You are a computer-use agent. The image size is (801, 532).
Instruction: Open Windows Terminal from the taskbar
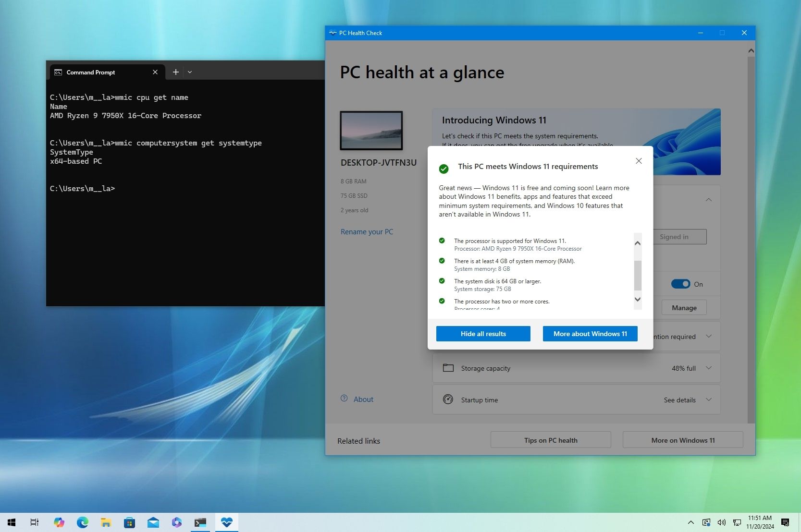pos(200,522)
